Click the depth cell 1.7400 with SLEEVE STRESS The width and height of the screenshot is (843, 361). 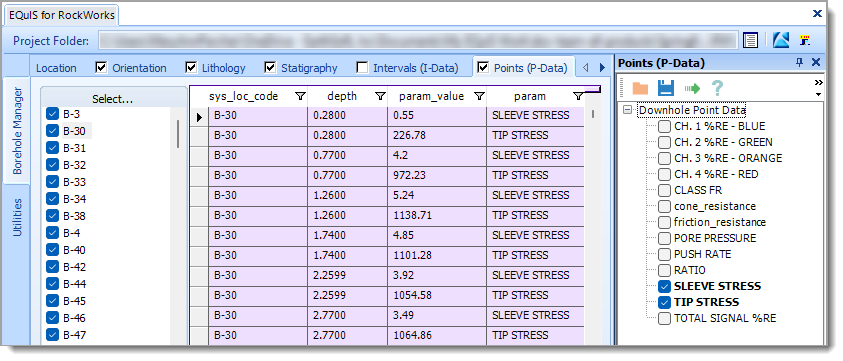[x=347, y=235]
